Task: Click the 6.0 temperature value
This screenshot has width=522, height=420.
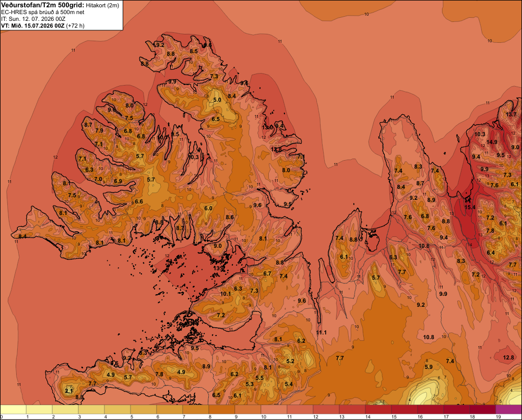Action: coord(208,208)
